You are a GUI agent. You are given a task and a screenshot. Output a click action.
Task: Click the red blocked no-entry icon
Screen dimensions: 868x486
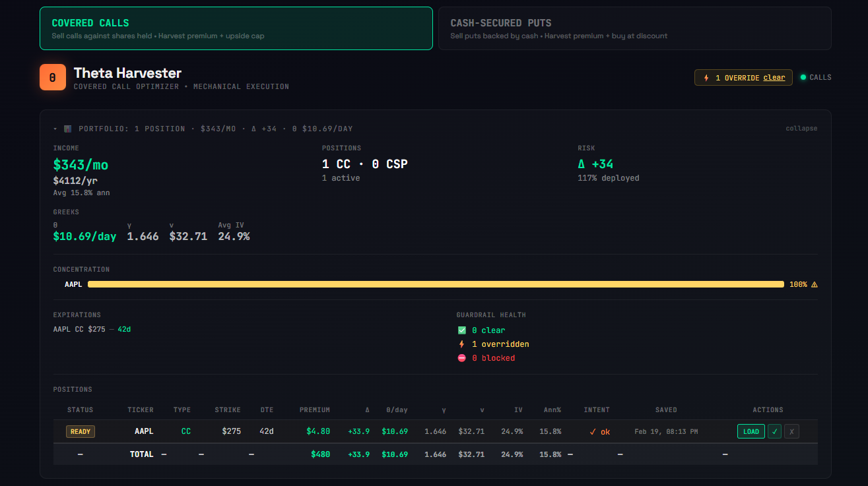click(461, 358)
